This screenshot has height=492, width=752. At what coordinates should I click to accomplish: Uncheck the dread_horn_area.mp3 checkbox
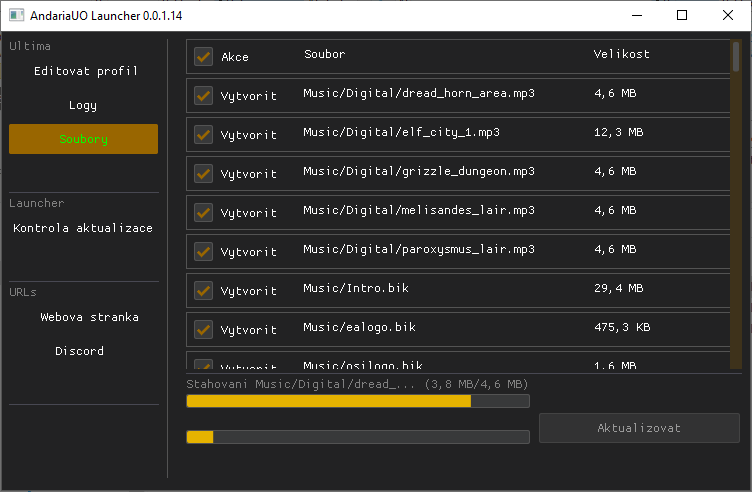pyautogui.click(x=203, y=95)
